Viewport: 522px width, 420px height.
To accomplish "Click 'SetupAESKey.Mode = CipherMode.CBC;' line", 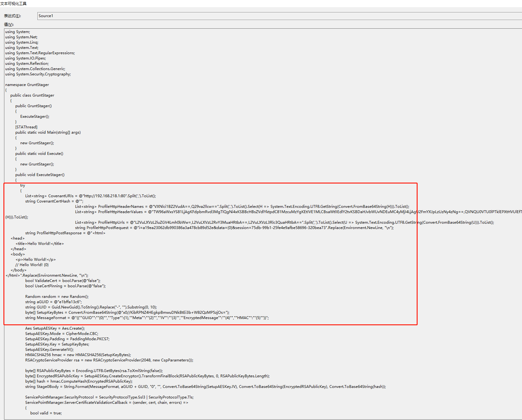I will coord(62,334).
